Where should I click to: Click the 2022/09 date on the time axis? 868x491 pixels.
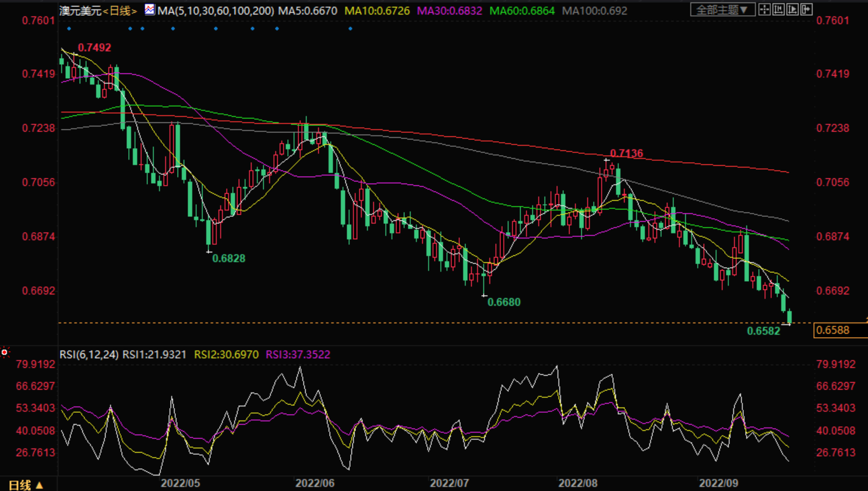click(x=719, y=483)
